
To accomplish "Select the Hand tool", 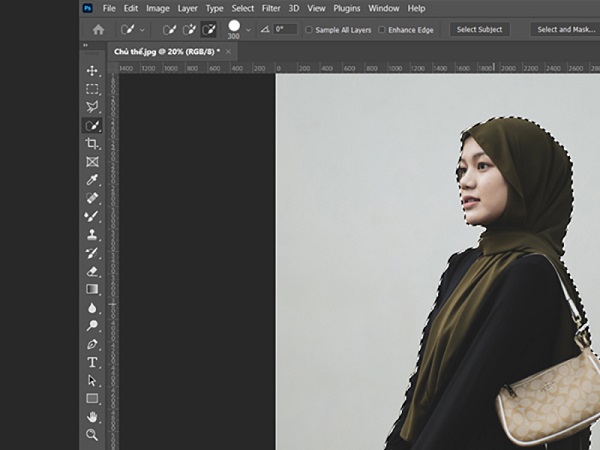I will (92, 417).
